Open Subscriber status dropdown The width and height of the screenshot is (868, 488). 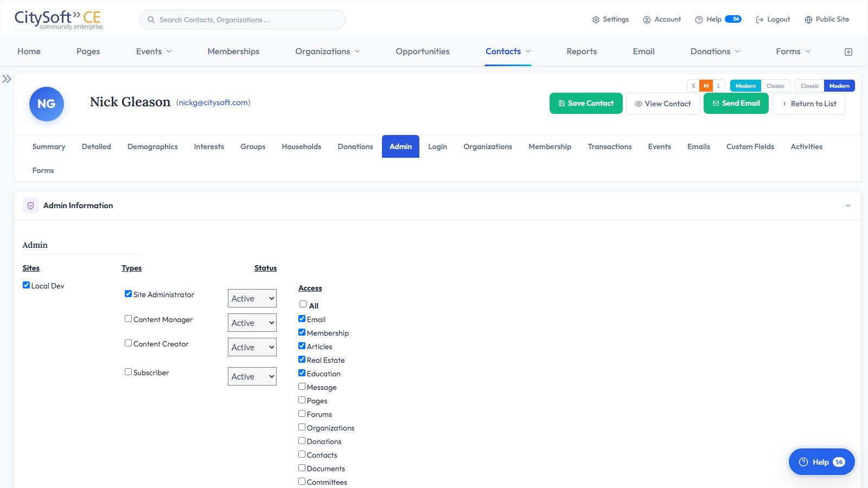tap(252, 376)
